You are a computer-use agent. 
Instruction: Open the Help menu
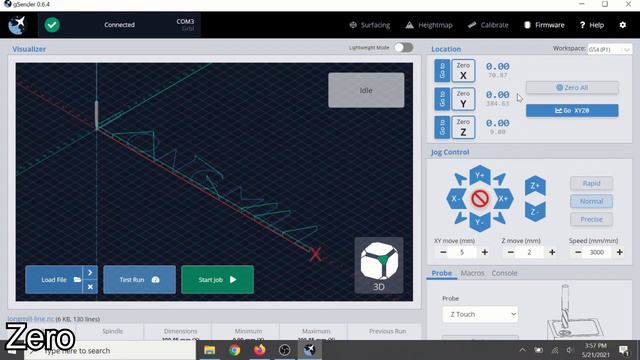coord(592,25)
